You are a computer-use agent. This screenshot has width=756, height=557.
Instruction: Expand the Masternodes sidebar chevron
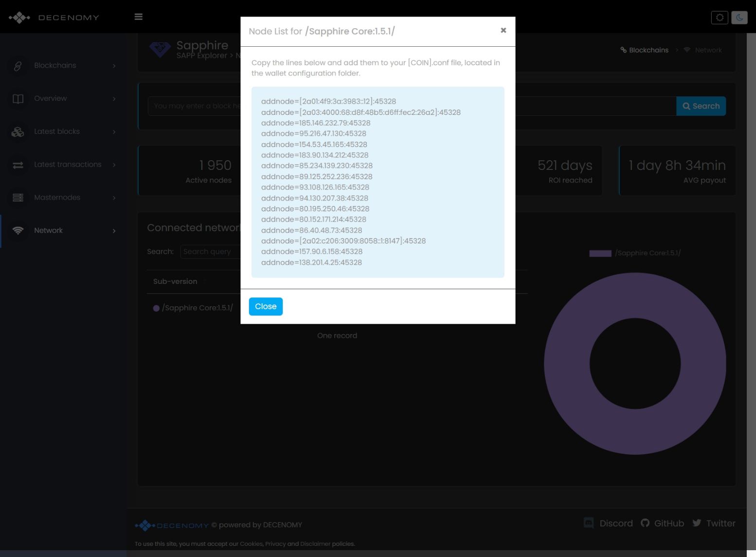114,198
